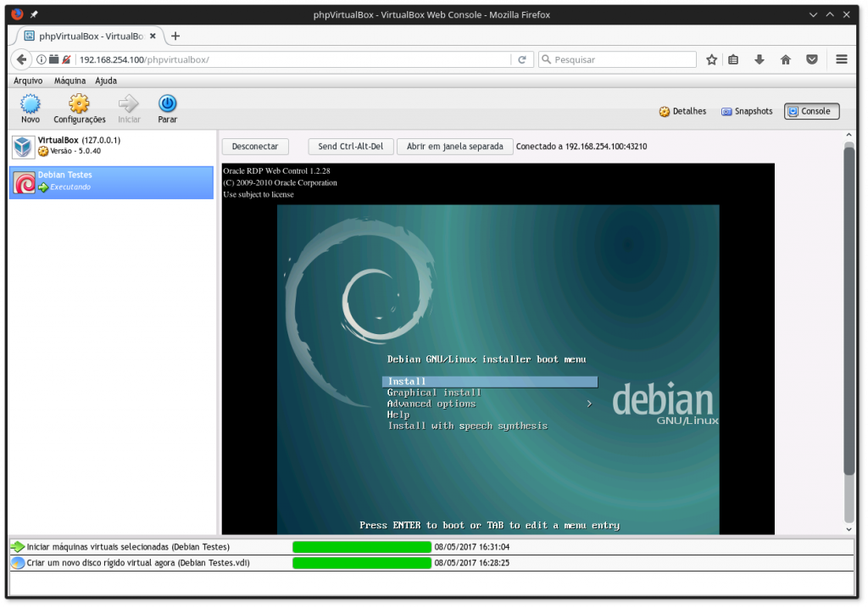Open the Firefox hamburger menu
The image size is (868, 608).
(841, 59)
